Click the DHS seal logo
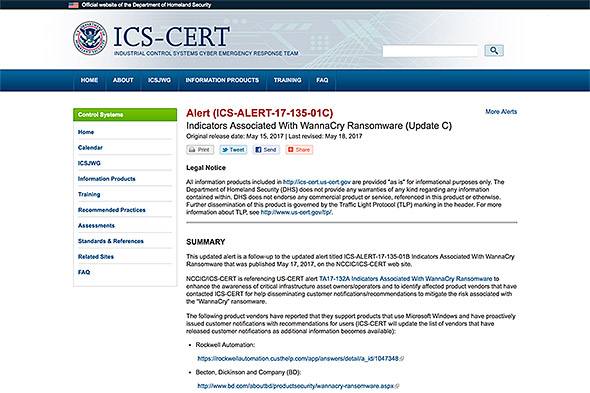Screen dimensions: 590x393 click(x=90, y=38)
